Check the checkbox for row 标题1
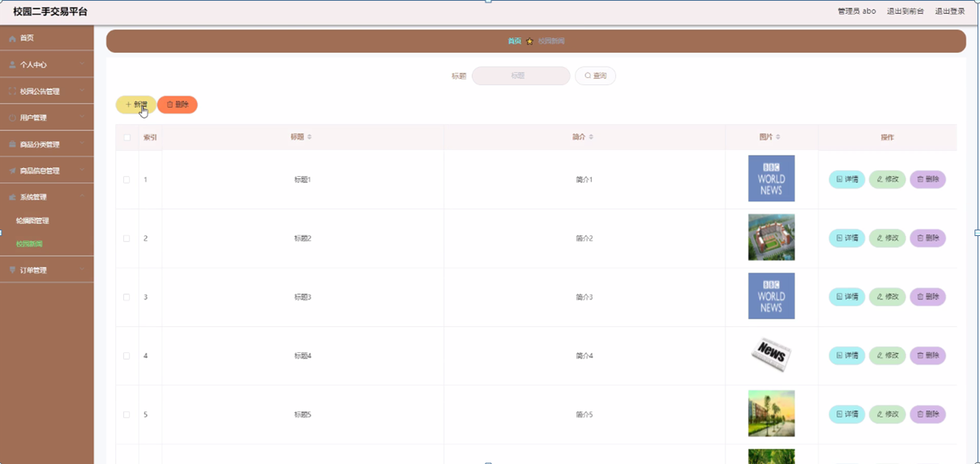Viewport: 980px width, 464px height. [x=126, y=179]
